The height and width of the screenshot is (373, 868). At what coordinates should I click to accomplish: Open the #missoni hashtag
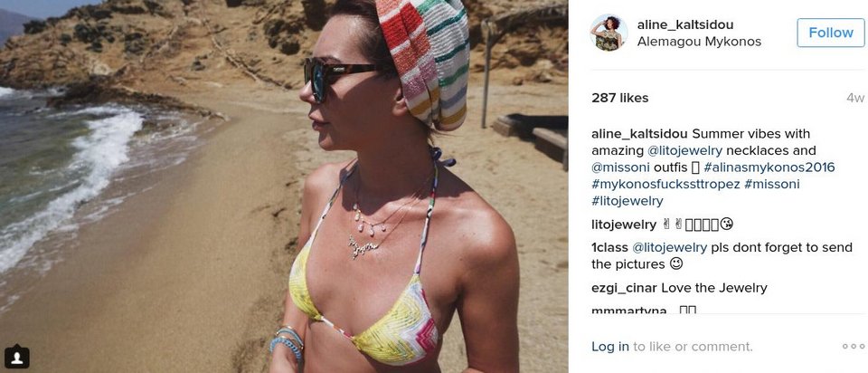[771, 184]
